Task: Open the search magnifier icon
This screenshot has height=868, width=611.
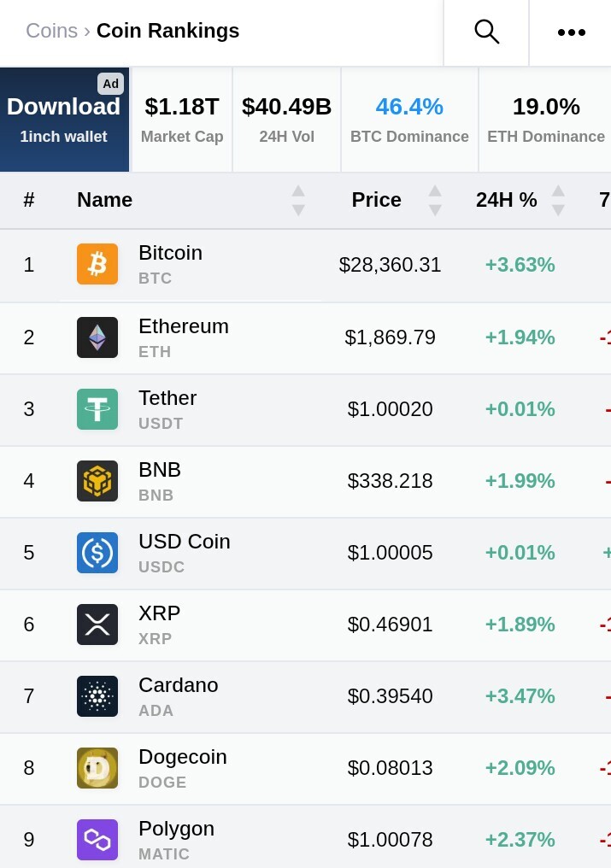Action: [x=486, y=32]
